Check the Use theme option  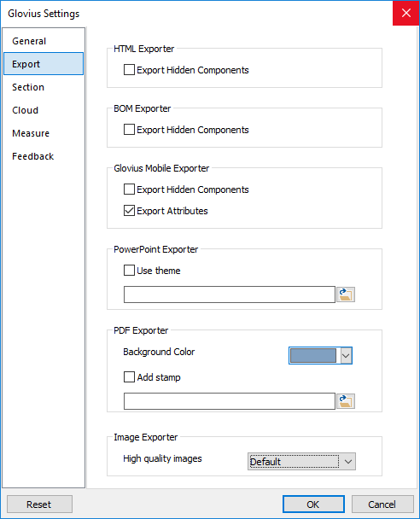pyautogui.click(x=129, y=270)
